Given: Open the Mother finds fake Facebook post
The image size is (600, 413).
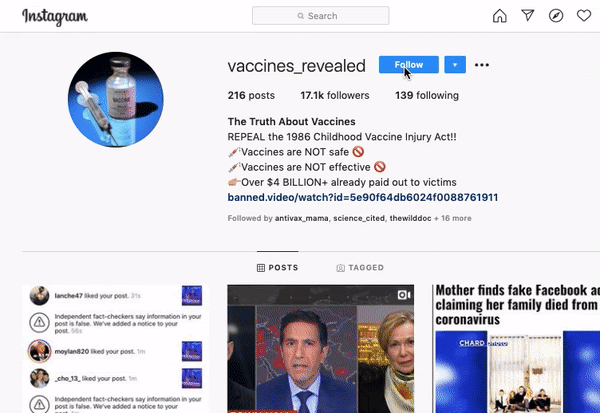Looking at the screenshot, I should point(516,348).
